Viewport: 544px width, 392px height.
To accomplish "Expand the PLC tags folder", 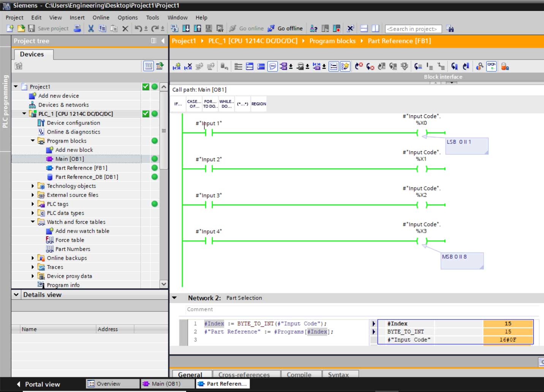I will click(33, 204).
